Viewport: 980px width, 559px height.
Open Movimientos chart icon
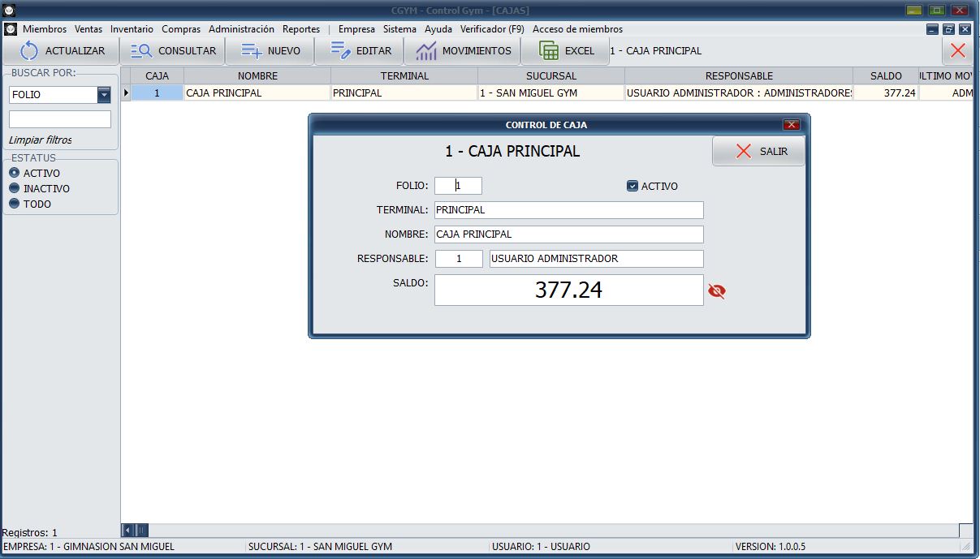[426, 51]
